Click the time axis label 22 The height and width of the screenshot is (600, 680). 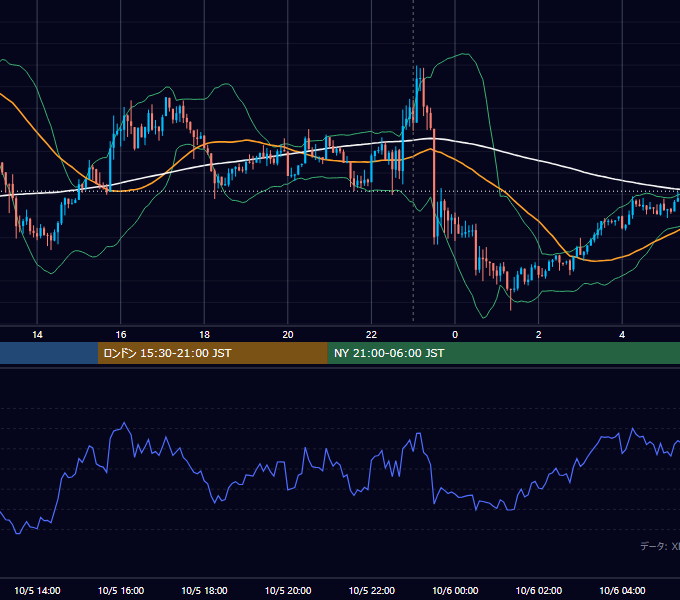pyautogui.click(x=371, y=335)
